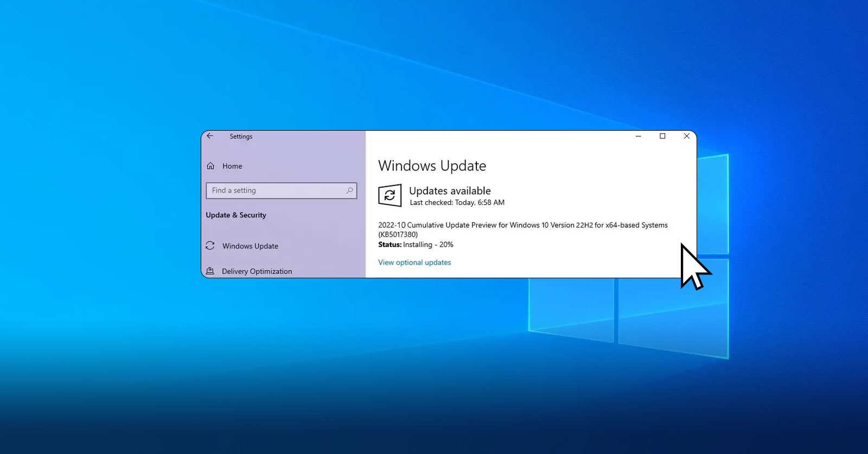868x454 pixels.
Task: Open Delivery Optimization settings
Action: coord(257,271)
